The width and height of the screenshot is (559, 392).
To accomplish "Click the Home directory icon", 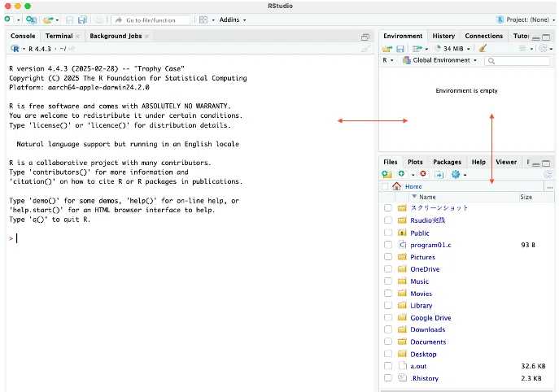I will pos(396,186).
